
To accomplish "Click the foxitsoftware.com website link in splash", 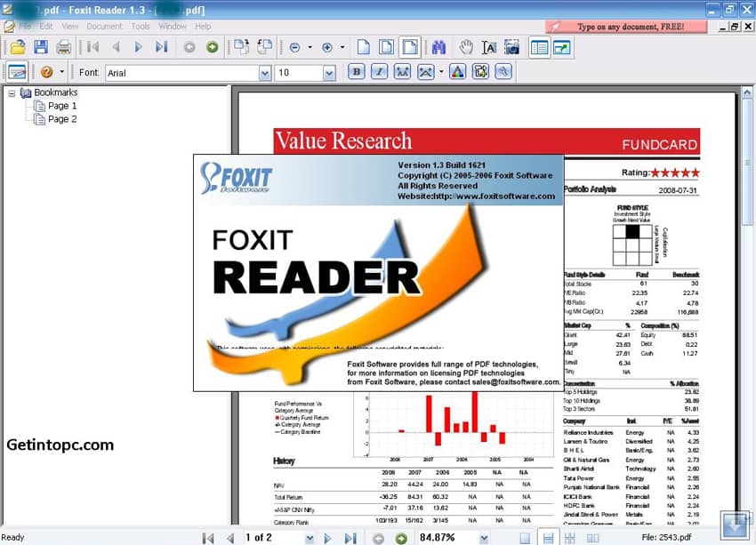I will (x=495, y=196).
